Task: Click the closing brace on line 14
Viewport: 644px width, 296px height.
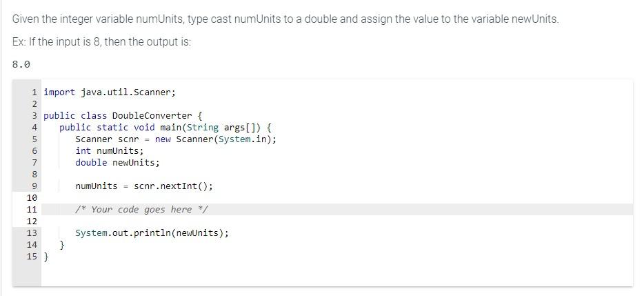Action: pyautogui.click(x=62, y=246)
